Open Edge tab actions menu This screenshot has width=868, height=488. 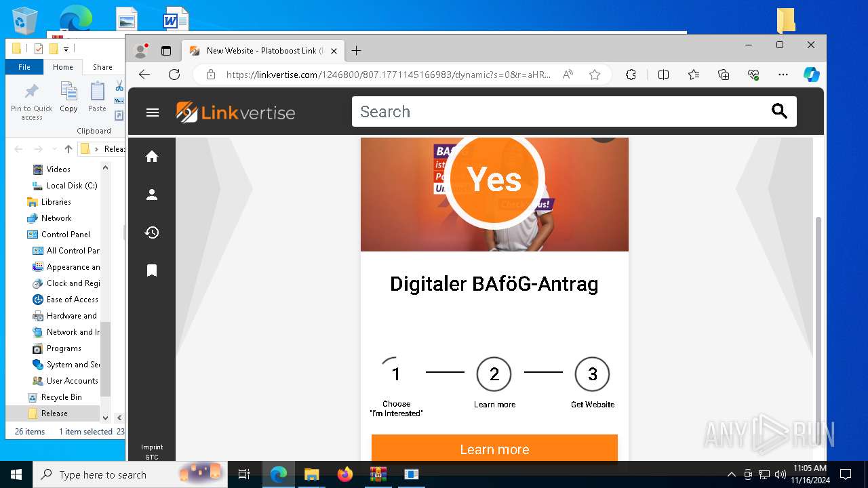pyautogui.click(x=166, y=51)
